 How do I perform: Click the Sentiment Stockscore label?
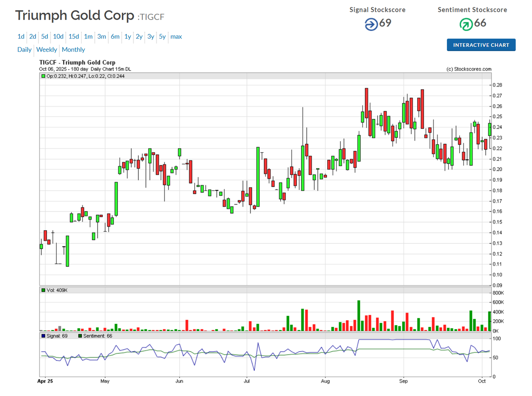click(472, 10)
